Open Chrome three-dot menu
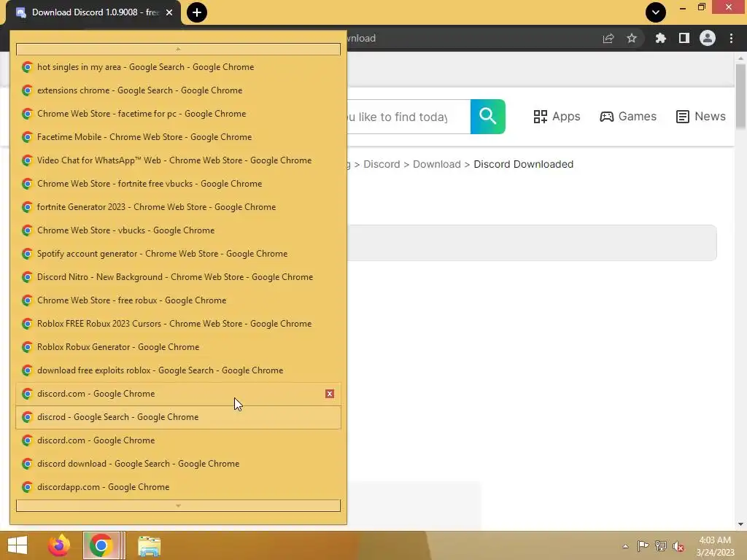Screen dimensions: 747x560 [731, 38]
